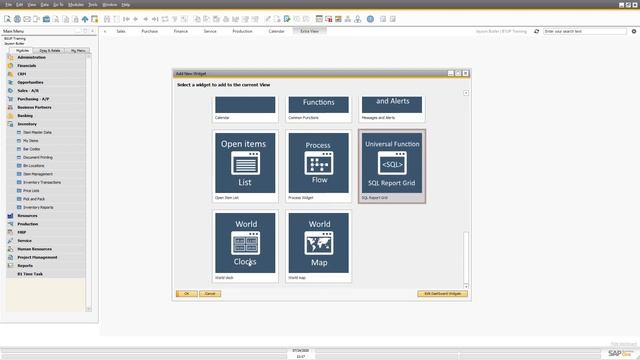Viewport: 640px width, 360px height.
Task: Expand the Business Partners module
Action: (x=34, y=107)
